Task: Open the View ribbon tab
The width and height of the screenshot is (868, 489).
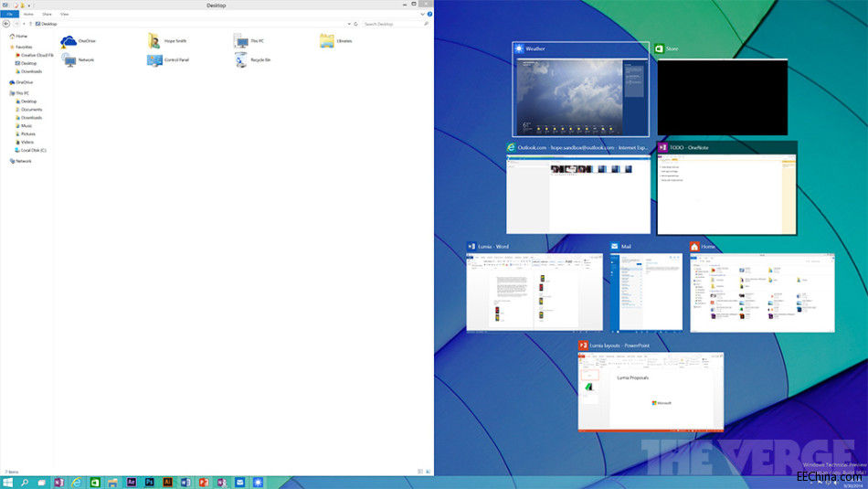Action: pos(65,14)
